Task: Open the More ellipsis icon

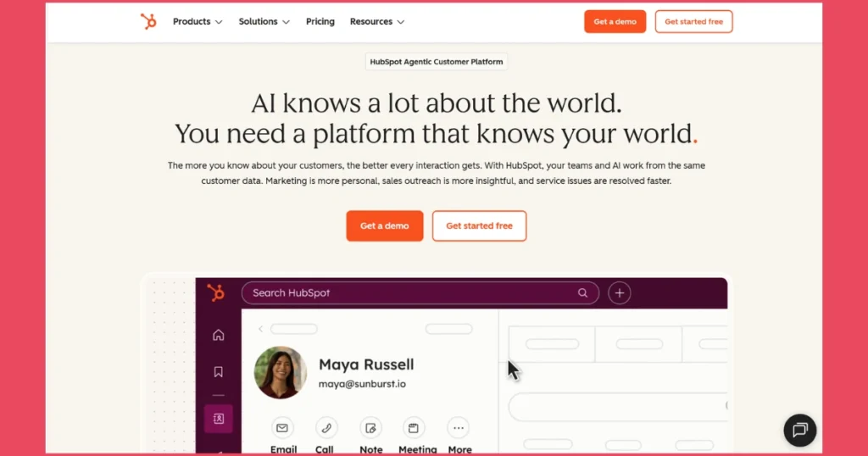Action: [x=459, y=428]
